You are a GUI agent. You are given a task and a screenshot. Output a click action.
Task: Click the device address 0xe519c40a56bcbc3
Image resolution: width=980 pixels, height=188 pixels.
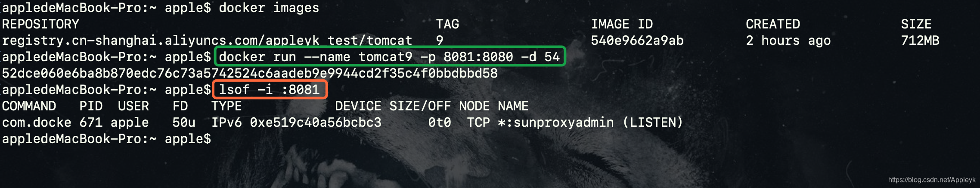point(316,122)
